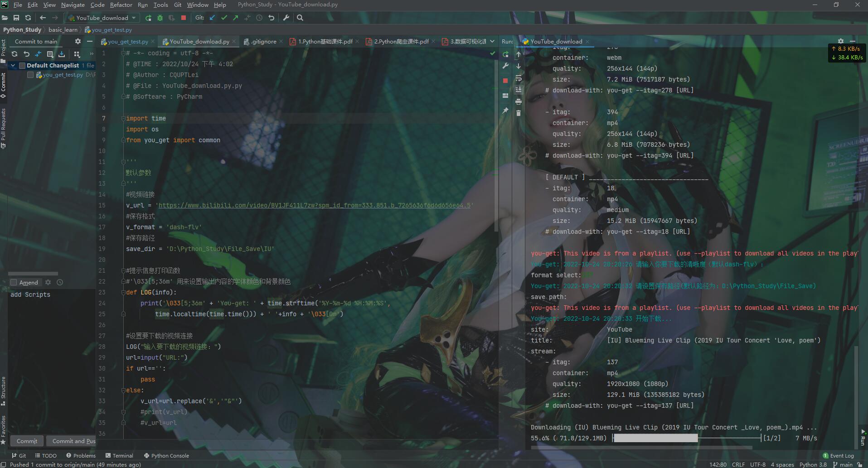Screen dimensions: 868x468
Task: Collapse the Default Changelist tree node
Action: [x=13, y=65]
